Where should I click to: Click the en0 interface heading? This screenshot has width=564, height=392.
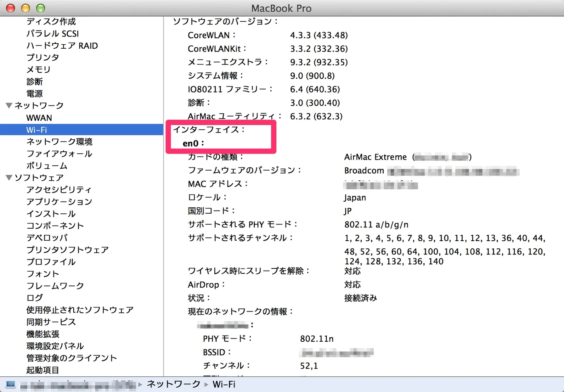coord(193,144)
